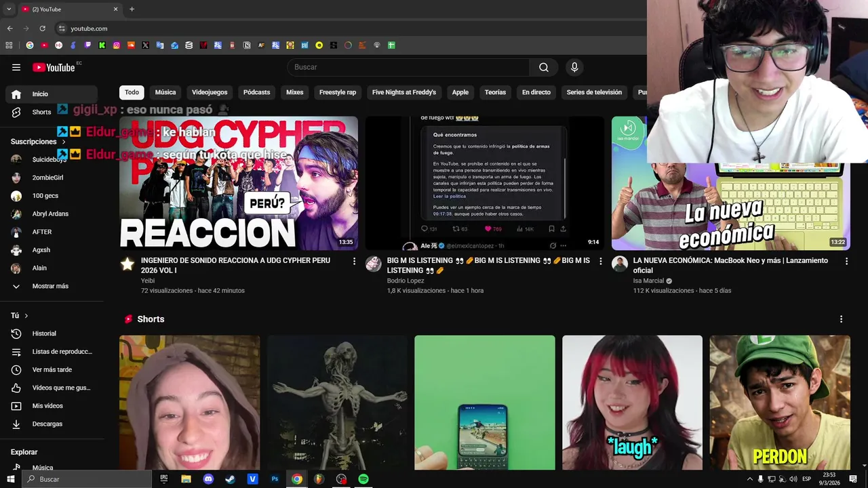The width and height of the screenshot is (868, 488).
Task: Go to the YouTube logo home
Action: (x=54, y=67)
